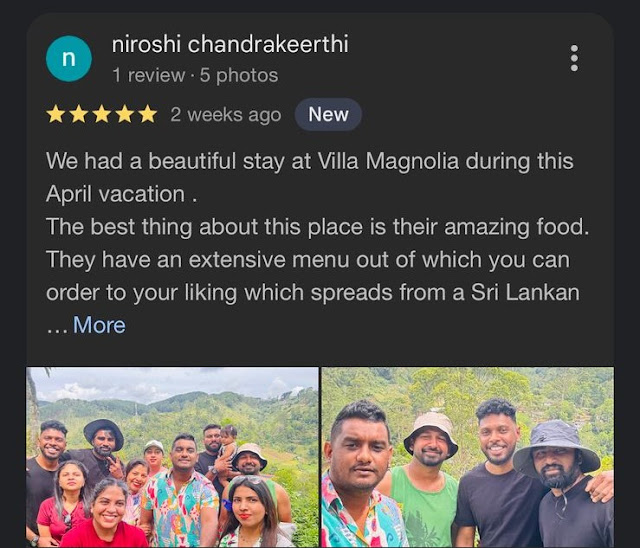Click the "1 review" contributor count
Viewport: 640px width, 548px height.
pos(148,75)
